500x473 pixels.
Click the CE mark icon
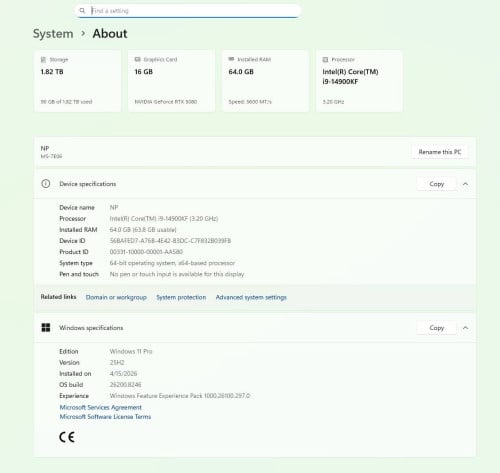click(x=67, y=437)
